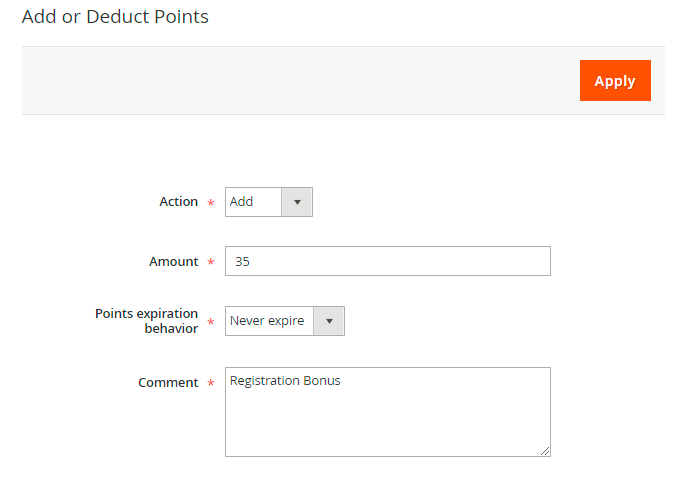Click the Comment field label
This screenshot has height=480, width=685.
click(x=168, y=383)
